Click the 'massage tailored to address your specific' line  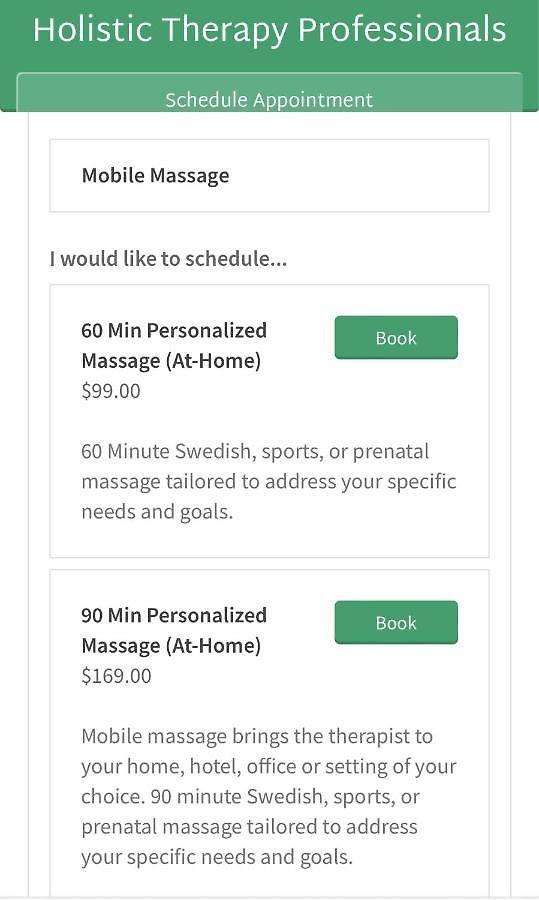pos(269,482)
